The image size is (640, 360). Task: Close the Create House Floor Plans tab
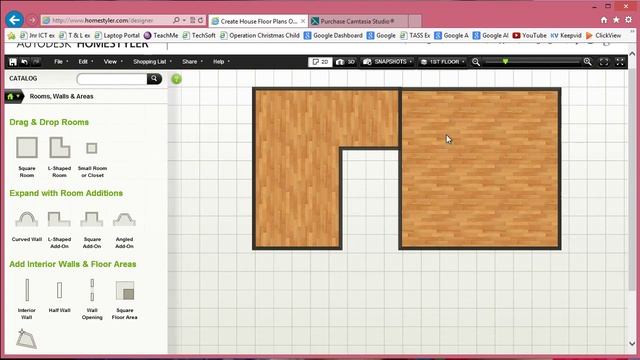click(x=303, y=21)
